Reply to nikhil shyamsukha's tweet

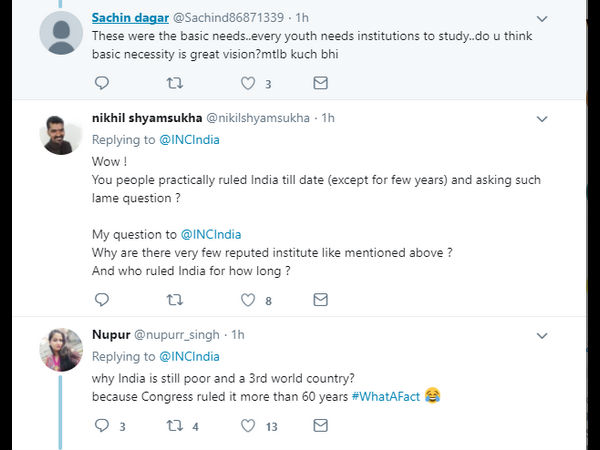[101, 299]
